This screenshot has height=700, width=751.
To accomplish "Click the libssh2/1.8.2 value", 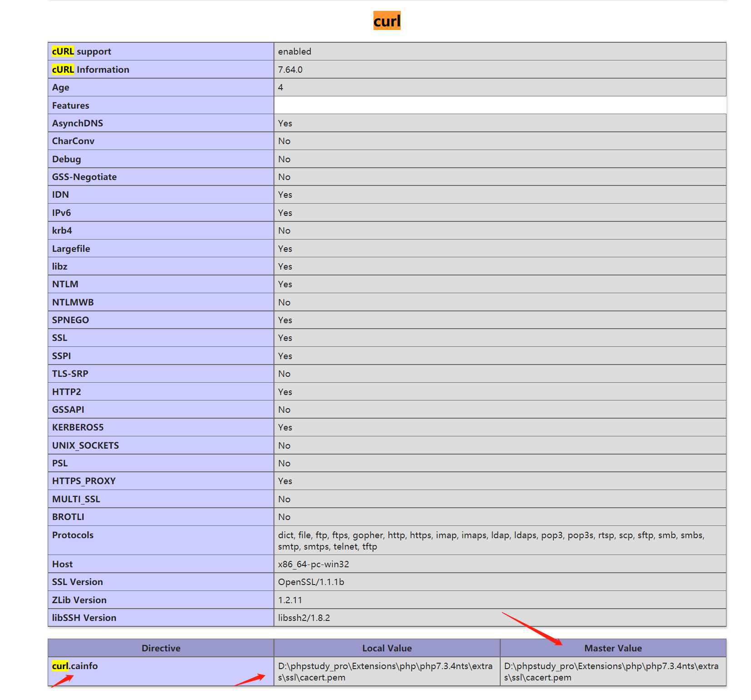I will pyautogui.click(x=304, y=618).
